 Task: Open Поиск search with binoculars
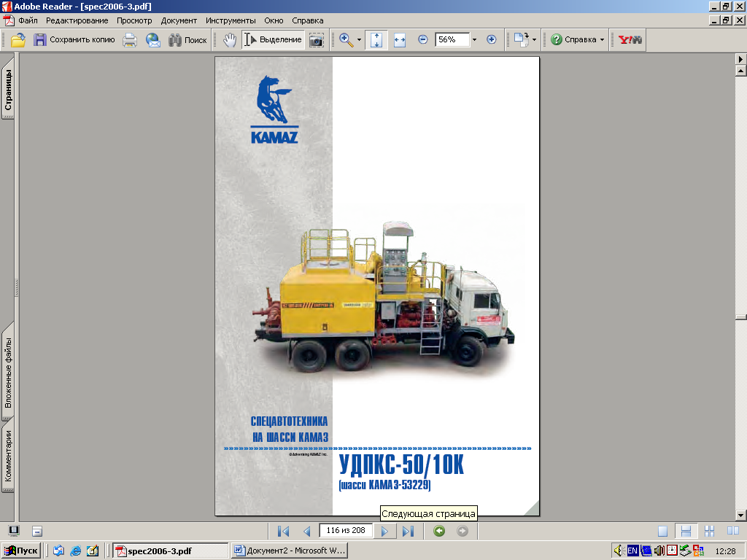pos(187,39)
